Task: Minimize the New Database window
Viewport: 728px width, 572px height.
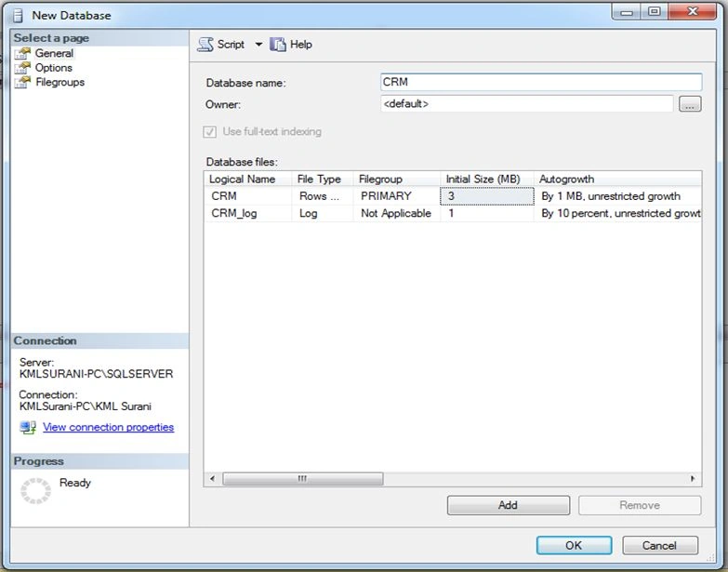Action: point(627,11)
